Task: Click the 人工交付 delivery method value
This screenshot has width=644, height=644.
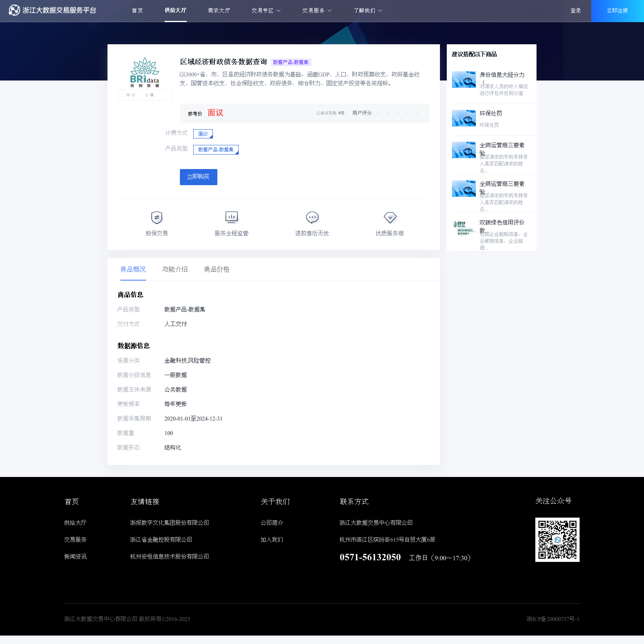Action: point(175,324)
